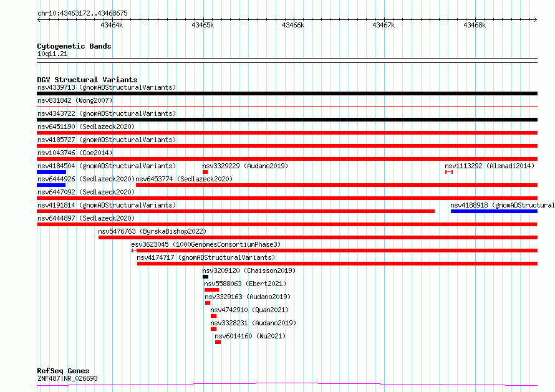Click the thick black nsv4339713 variant bar
The image size is (555, 392).
pos(287,93)
